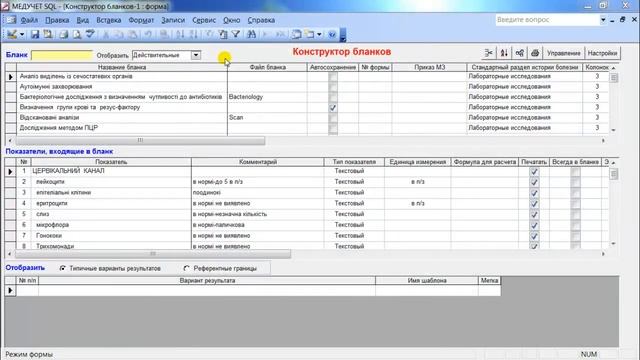Select Референтные границы radio option

click(187, 269)
